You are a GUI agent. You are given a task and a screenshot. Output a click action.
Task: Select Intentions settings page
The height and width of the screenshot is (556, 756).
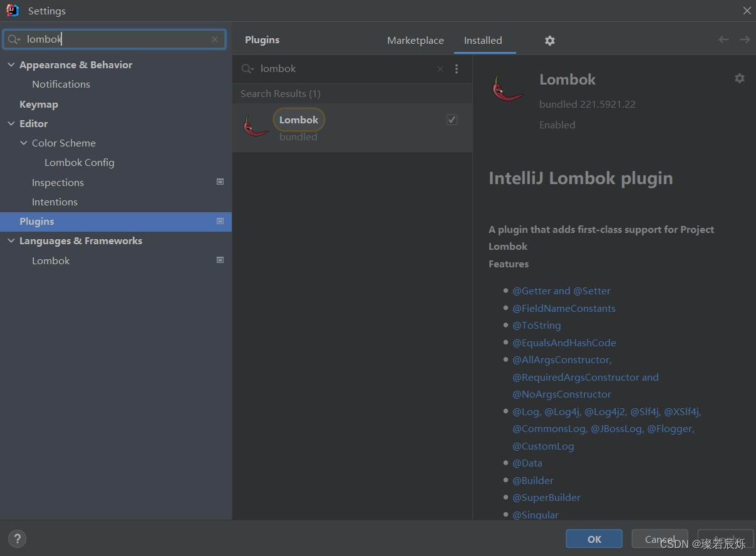coord(54,202)
